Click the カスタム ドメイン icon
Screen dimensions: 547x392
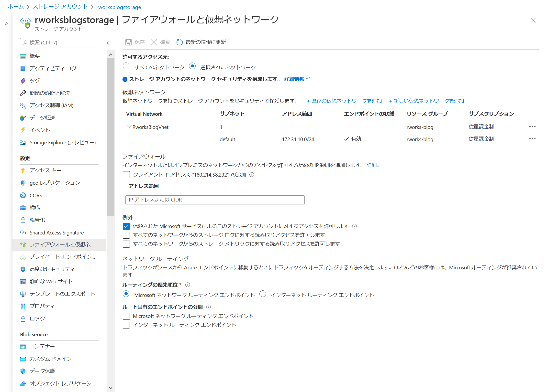point(23,359)
